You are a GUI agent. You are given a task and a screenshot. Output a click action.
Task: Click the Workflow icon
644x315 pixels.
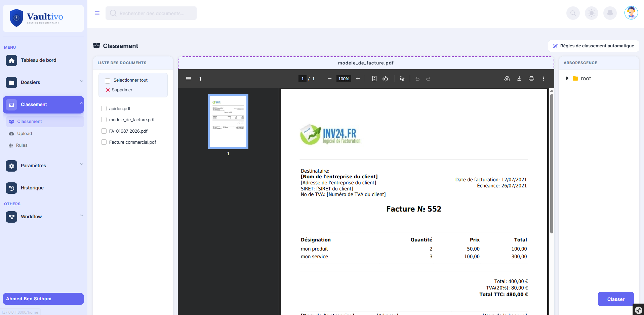pyautogui.click(x=11, y=217)
